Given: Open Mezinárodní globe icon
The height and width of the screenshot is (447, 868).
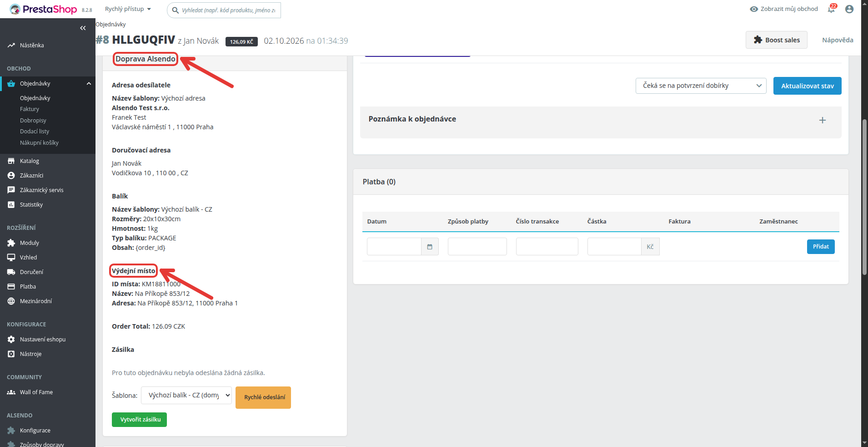Looking at the screenshot, I should [11, 301].
